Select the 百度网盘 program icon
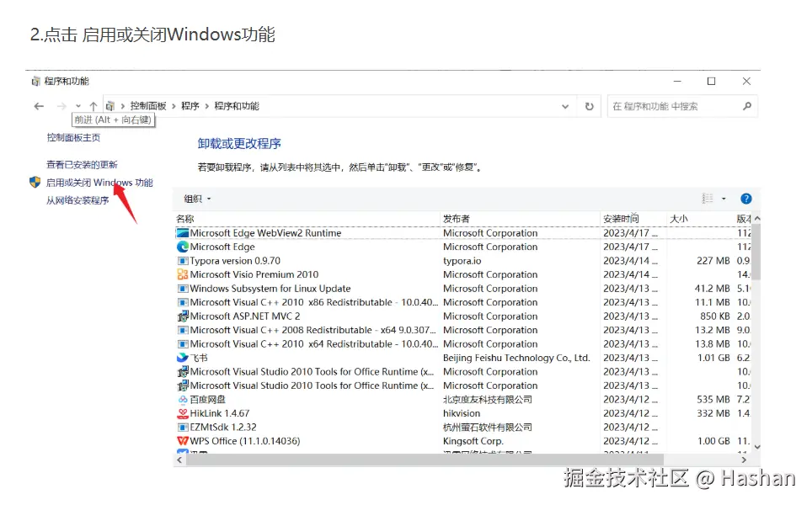This screenshot has height=505, width=812. (182, 400)
